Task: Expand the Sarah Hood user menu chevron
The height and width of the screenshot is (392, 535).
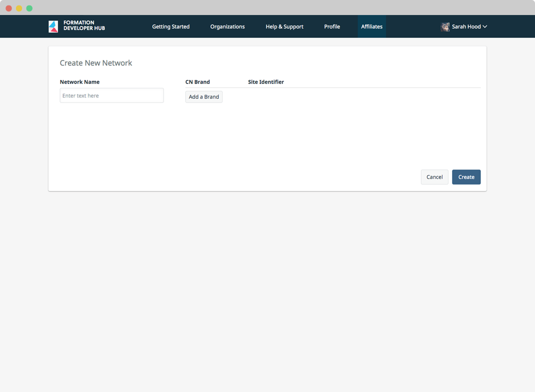Action: tap(485, 26)
